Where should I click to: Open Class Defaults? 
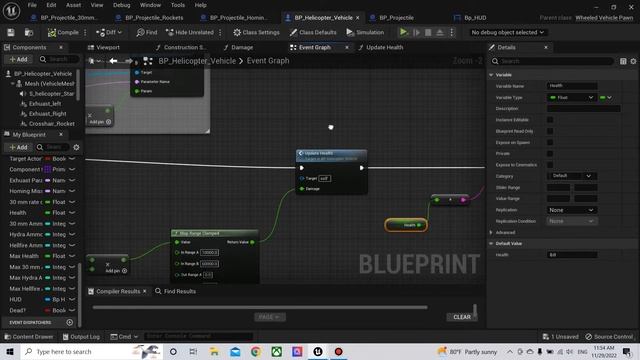coord(313,32)
